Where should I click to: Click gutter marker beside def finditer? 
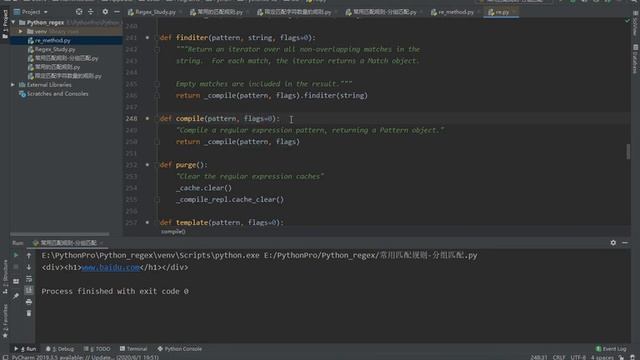click(x=147, y=38)
